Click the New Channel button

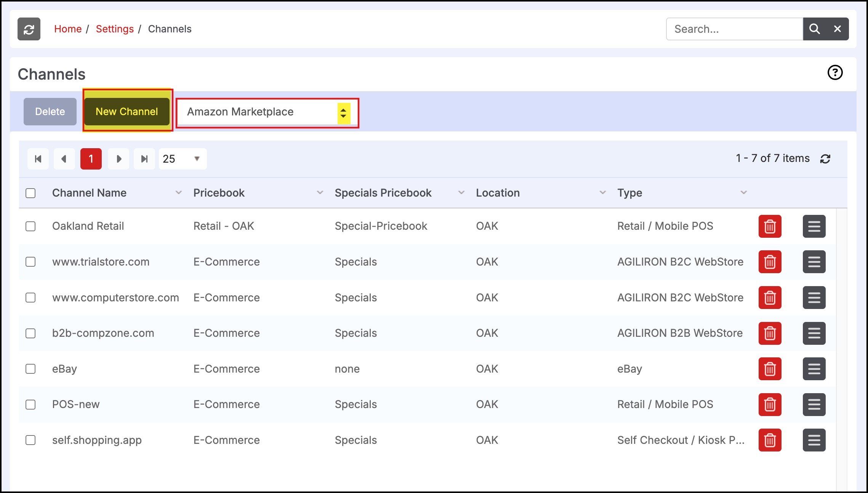(127, 112)
